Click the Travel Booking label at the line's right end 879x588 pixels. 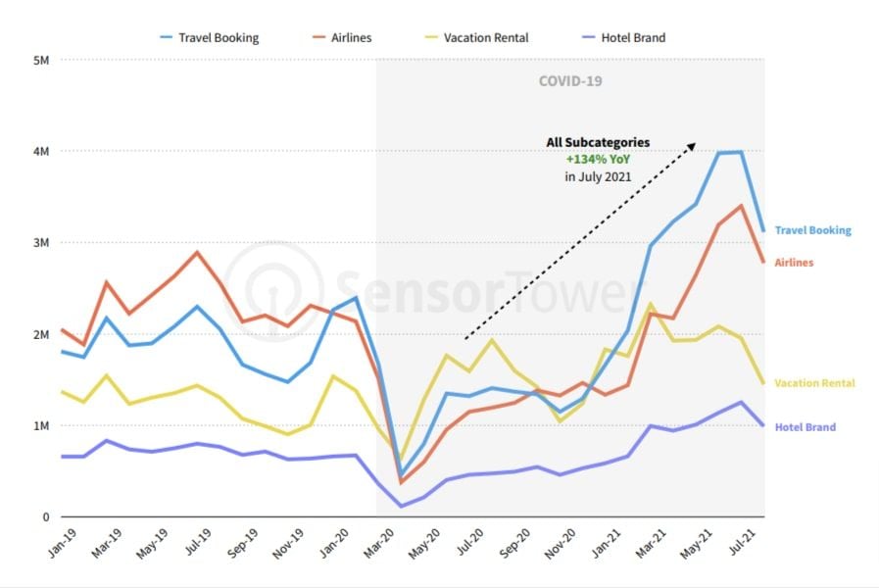(812, 231)
